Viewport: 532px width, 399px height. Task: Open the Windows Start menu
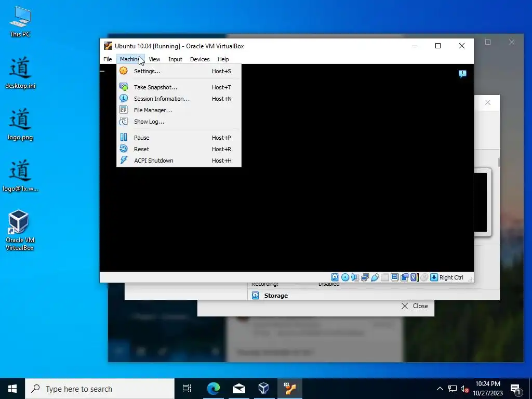pyautogui.click(x=12, y=389)
